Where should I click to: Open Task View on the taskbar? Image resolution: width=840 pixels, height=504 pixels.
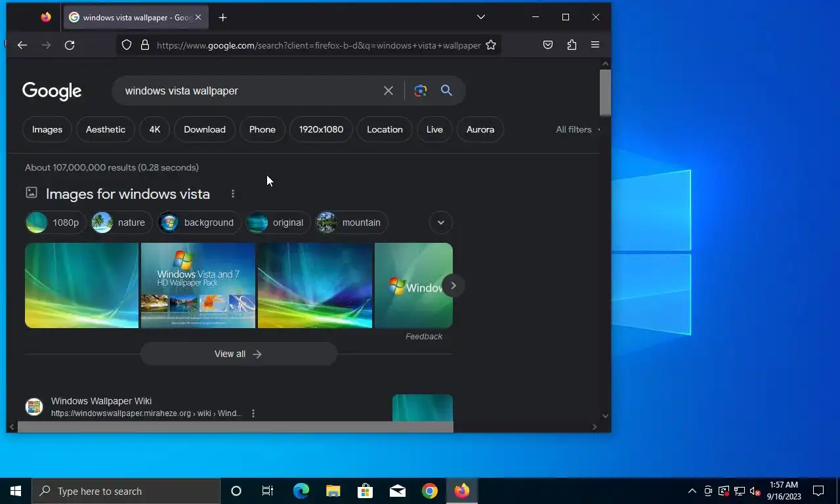click(x=268, y=491)
